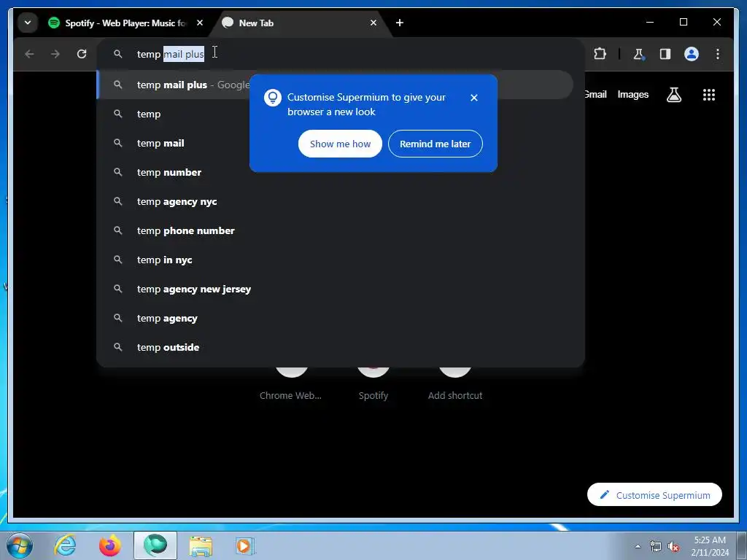The width and height of the screenshot is (747, 560).
Task: Click the Supermium taskbar icon
Action: tap(155, 545)
